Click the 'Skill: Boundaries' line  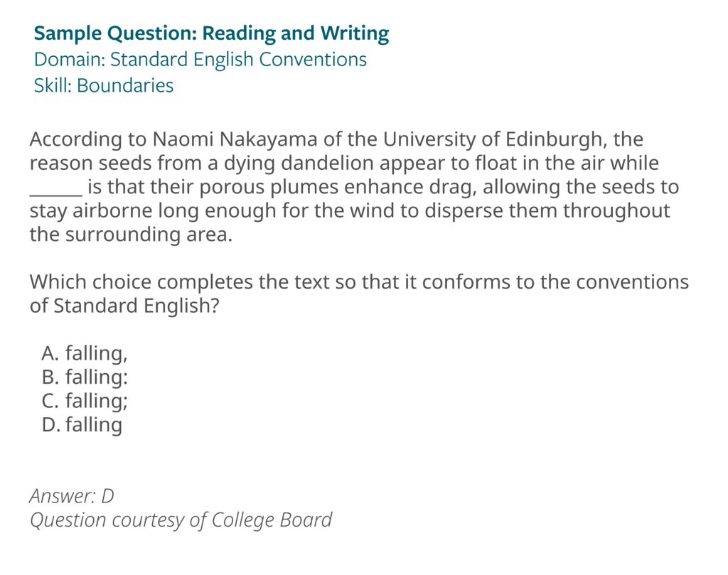104,86
